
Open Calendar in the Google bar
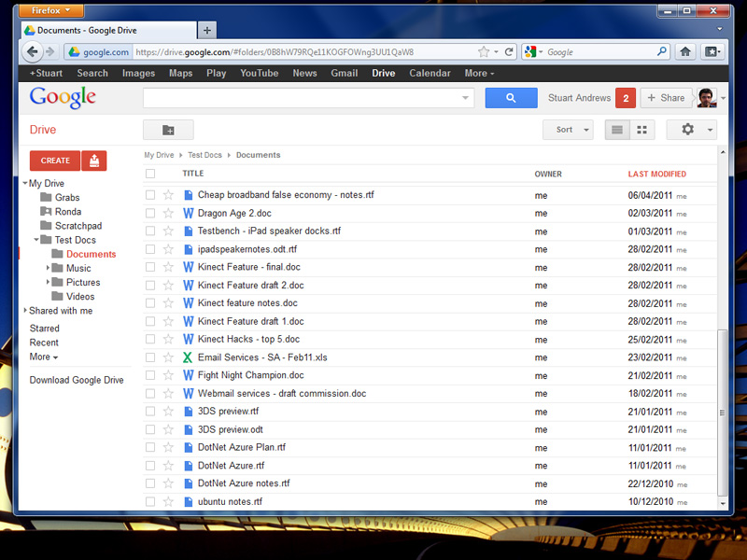pos(430,73)
